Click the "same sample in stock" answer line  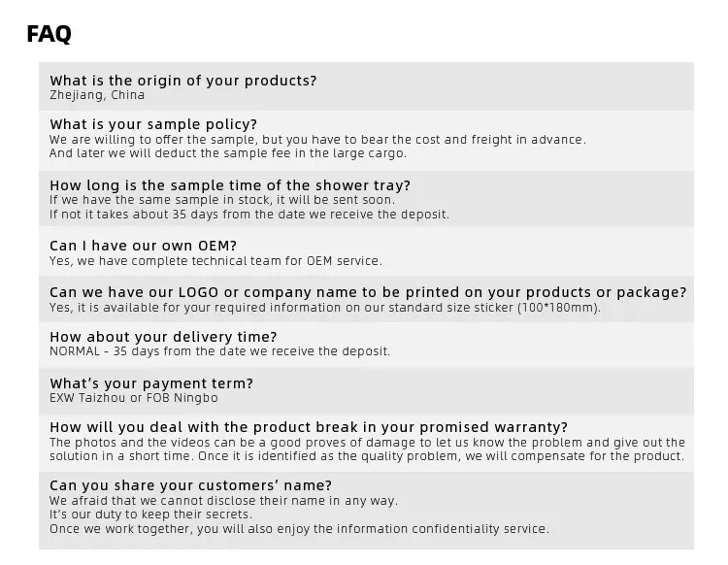[x=222, y=200]
